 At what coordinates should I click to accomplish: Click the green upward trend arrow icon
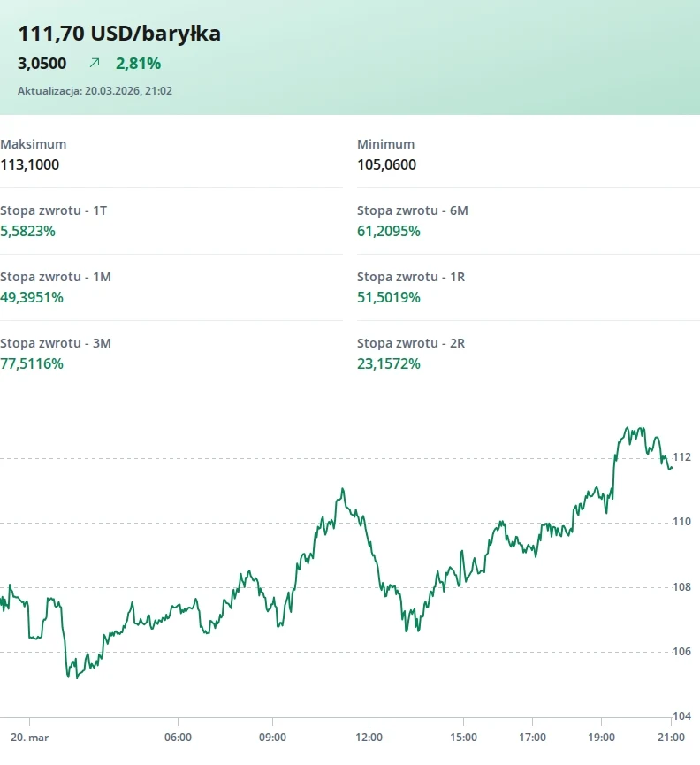pyautogui.click(x=95, y=64)
